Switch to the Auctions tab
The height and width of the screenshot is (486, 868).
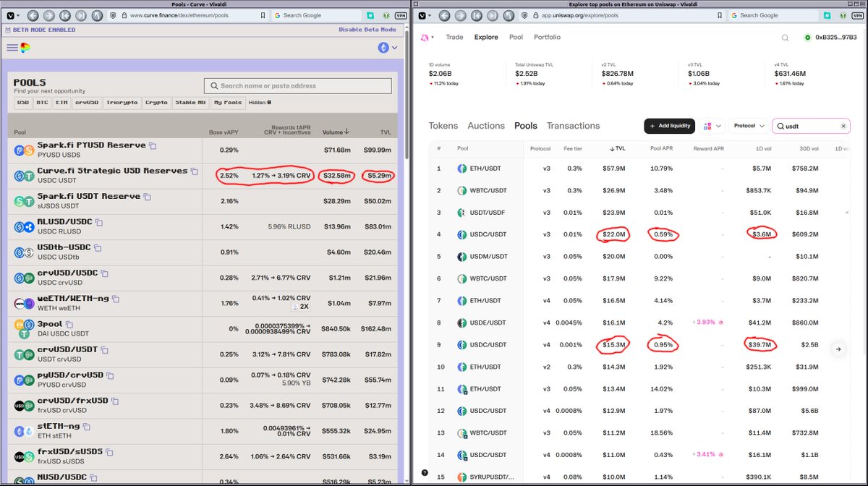[x=486, y=126]
